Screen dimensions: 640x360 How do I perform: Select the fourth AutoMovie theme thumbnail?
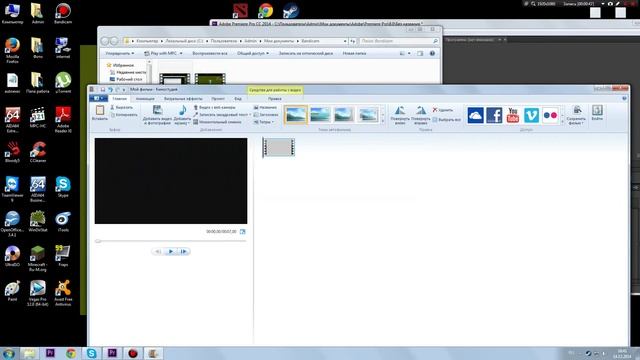[x=368, y=115]
